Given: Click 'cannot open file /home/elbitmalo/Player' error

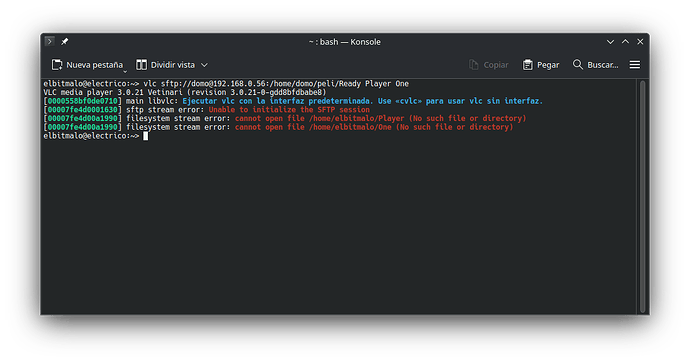Looking at the screenshot, I should point(380,118).
